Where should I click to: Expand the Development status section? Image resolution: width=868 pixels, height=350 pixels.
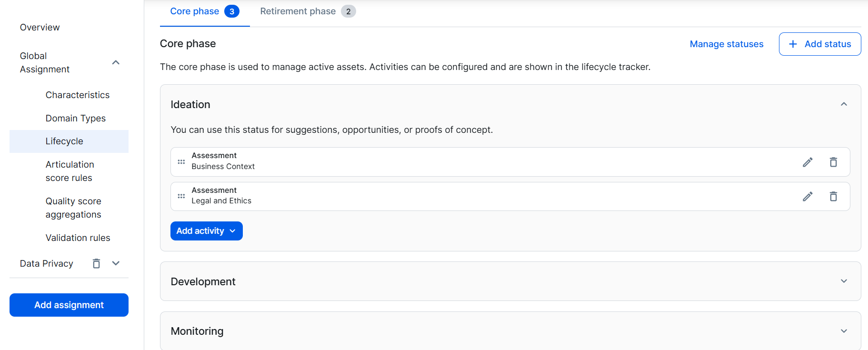[844, 281]
